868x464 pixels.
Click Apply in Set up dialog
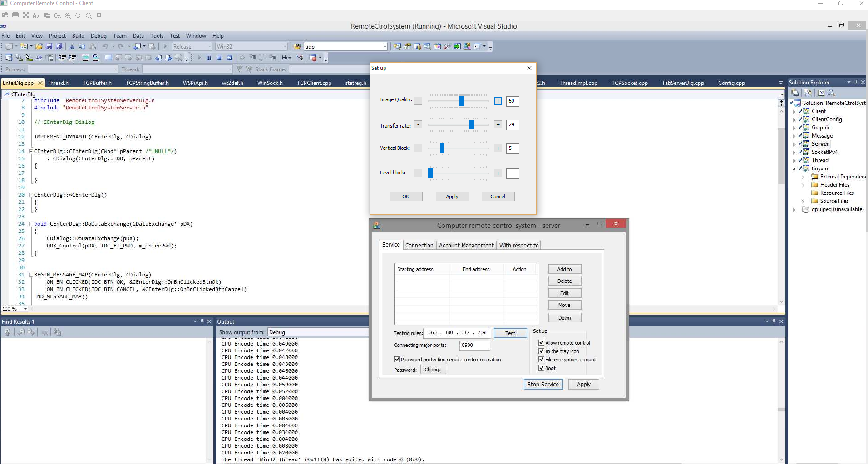coord(452,197)
